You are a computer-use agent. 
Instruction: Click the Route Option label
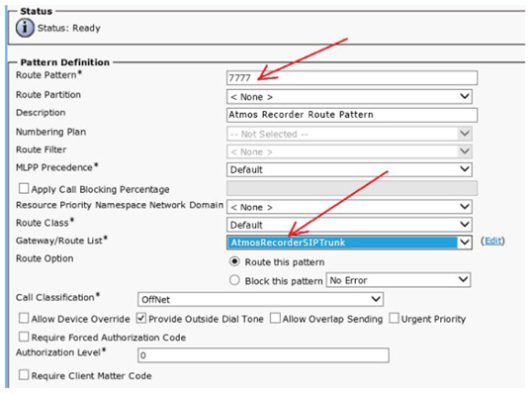[x=44, y=258]
